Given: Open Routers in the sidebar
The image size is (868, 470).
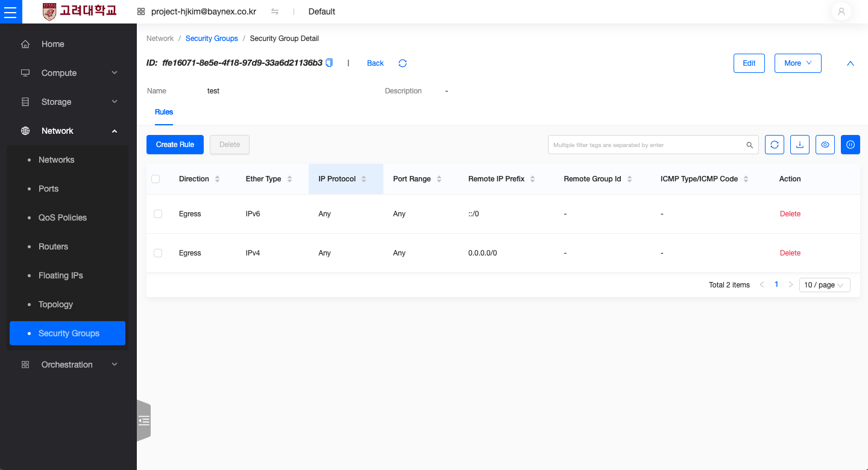Looking at the screenshot, I should (x=68, y=246).
